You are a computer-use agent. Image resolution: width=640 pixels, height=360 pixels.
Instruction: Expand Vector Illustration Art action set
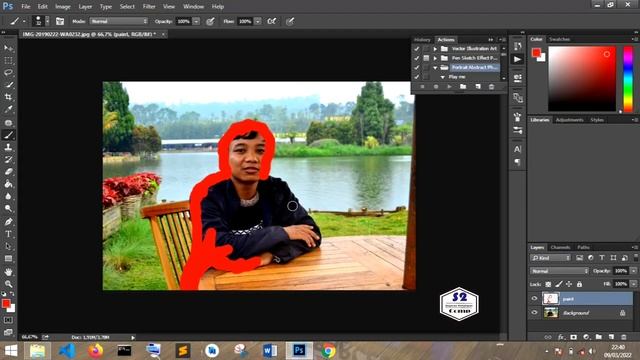point(435,49)
